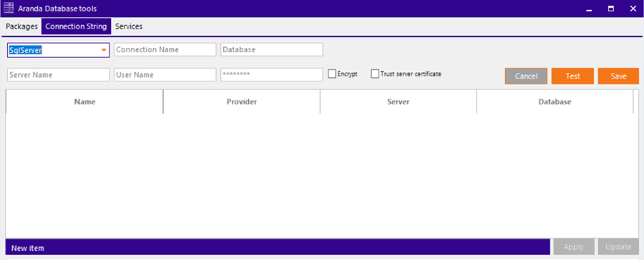Viewport: 644px width, 260px height.
Task: Open the SqlServer provider dropdown arrow
Action: point(104,50)
